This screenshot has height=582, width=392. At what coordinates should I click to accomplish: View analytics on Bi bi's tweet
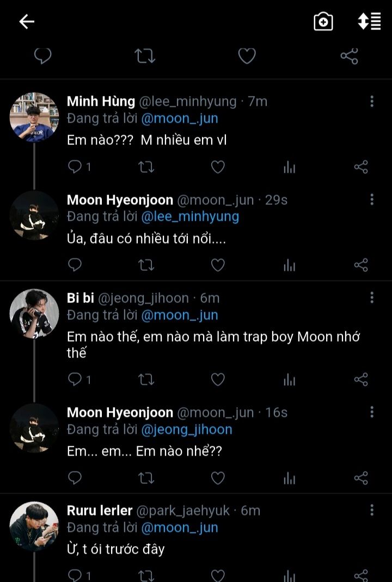[x=289, y=379]
